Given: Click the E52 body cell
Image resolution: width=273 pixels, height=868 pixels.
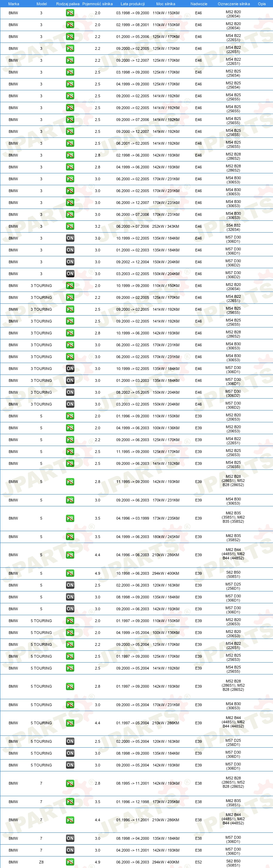Looking at the screenshot, I should coord(198,862).
